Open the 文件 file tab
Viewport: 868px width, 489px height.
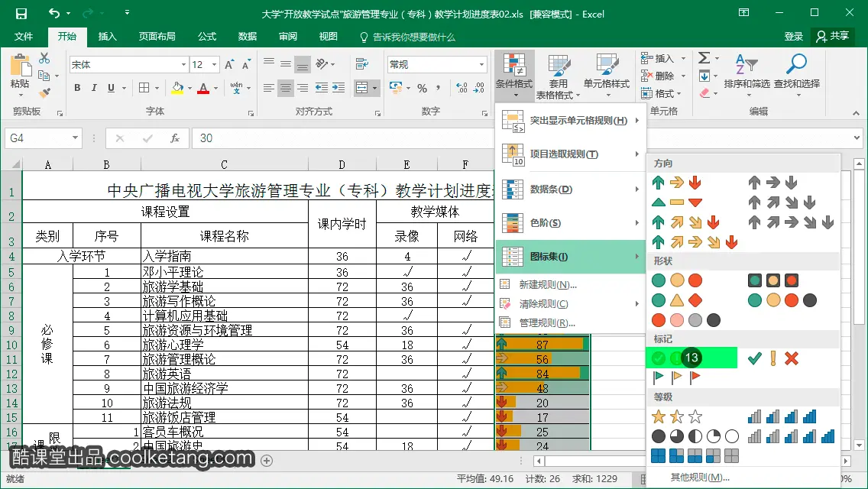click(x=23, y=37)
